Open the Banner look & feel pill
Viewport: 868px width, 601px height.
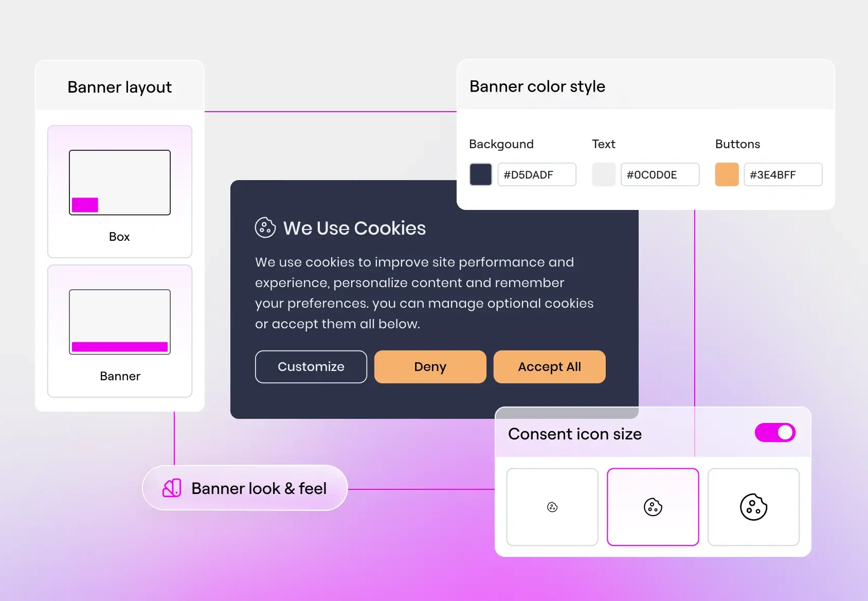[245, 488]
